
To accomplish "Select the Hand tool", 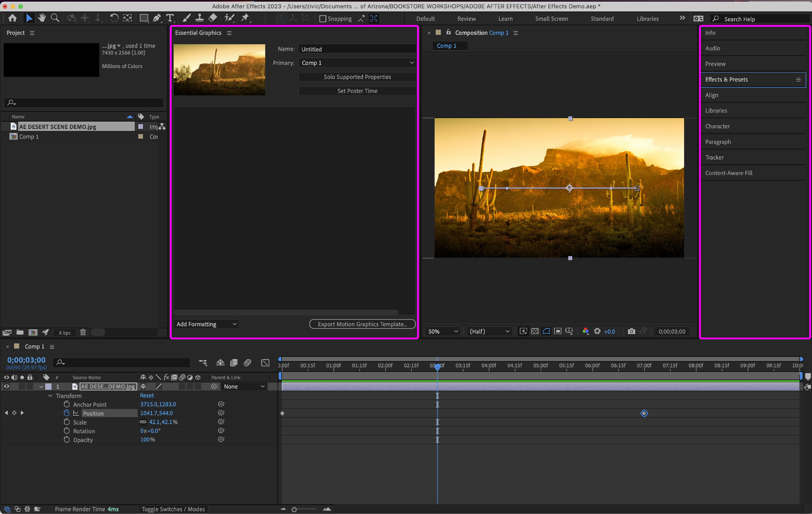I will [42, 18].
